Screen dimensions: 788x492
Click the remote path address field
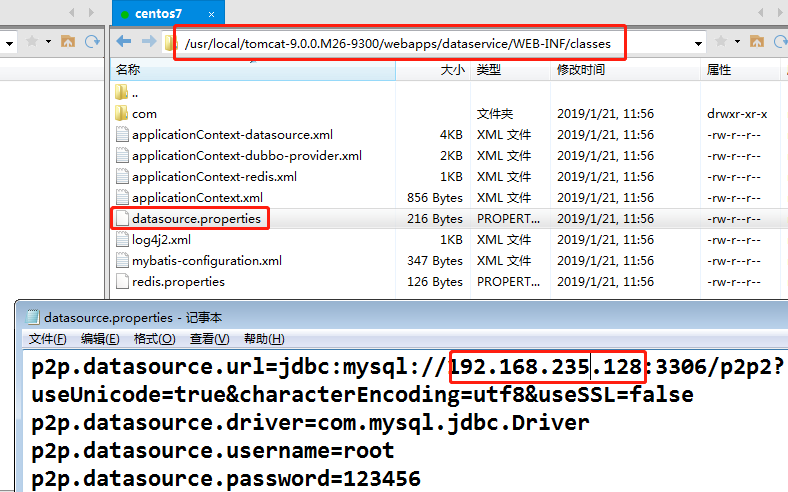[x=400, y=43]
